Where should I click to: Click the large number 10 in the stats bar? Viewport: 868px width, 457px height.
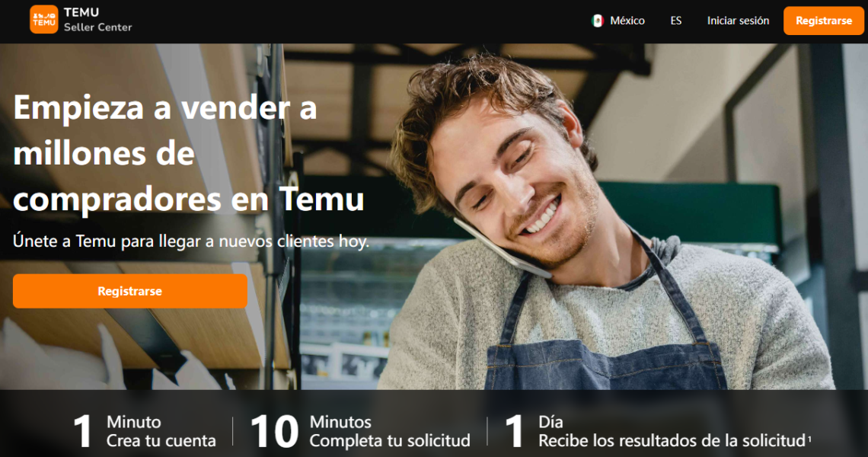coord(274,432)
